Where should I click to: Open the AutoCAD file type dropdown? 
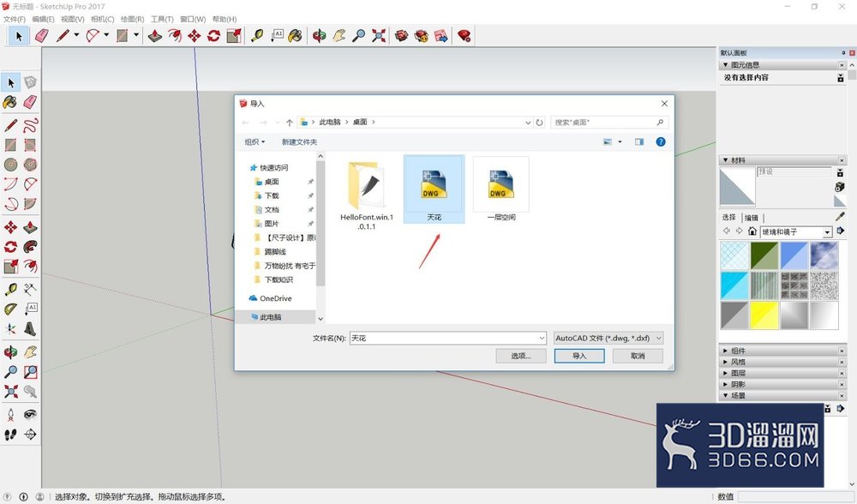click(608, 338)
